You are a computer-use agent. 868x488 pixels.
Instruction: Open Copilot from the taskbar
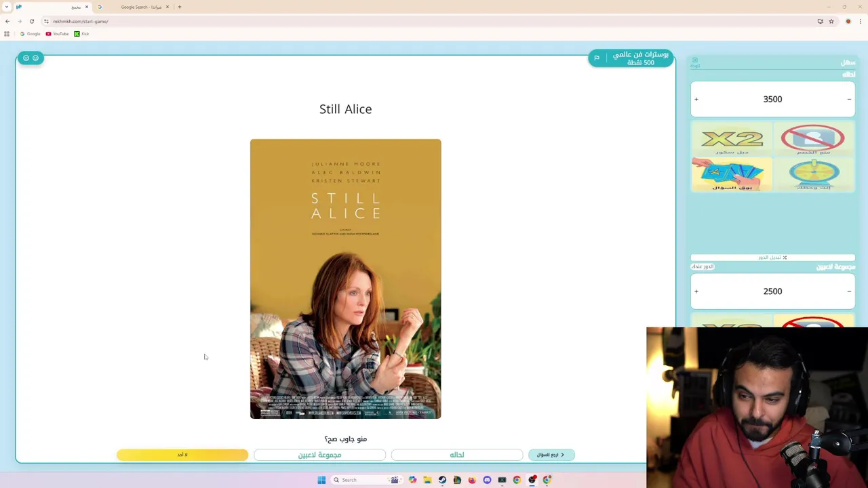[412, 480]
